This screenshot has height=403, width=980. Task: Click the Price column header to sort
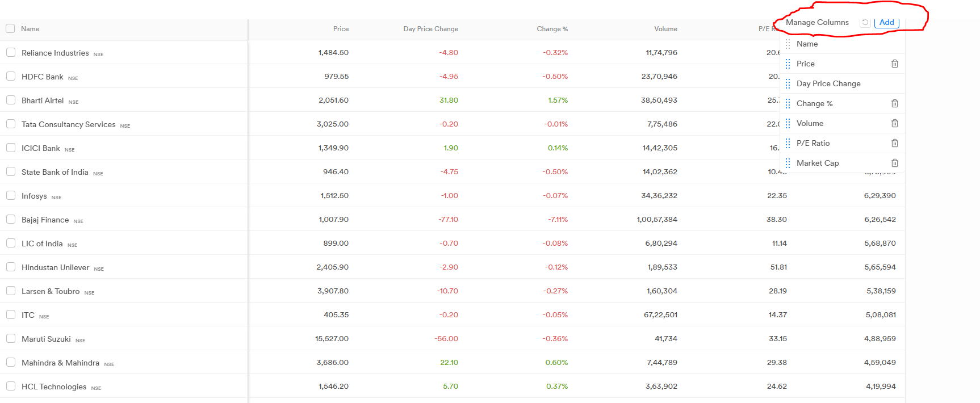(x=341, y=29)
